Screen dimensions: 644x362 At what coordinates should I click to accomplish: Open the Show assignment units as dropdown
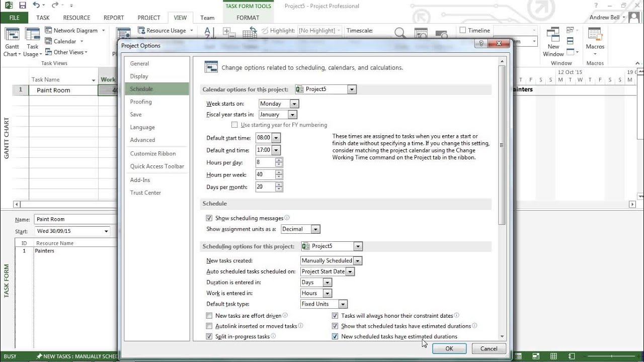pos(315,229)
